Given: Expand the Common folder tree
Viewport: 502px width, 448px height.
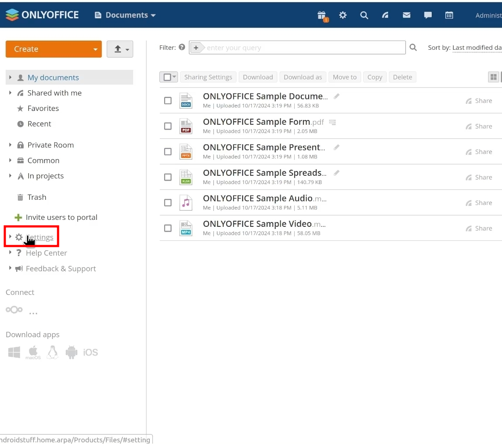Looking at the screenshot, I should [10, 161].
